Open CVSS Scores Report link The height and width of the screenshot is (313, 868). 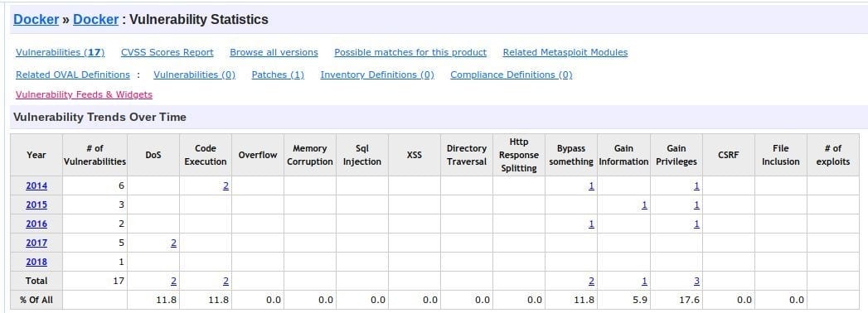click(167, 52)
